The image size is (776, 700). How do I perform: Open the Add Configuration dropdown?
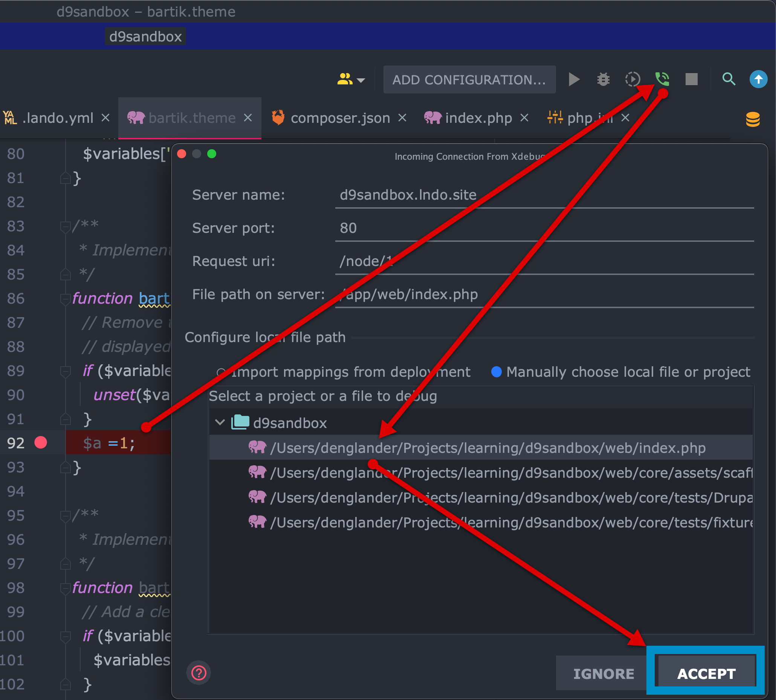tap(469, 79)
